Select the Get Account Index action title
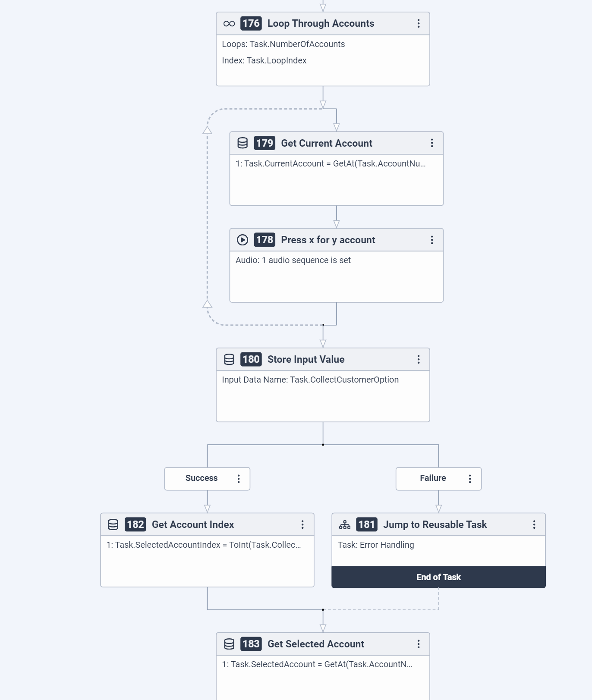592x700 pixels. click(x=192, y=524)
